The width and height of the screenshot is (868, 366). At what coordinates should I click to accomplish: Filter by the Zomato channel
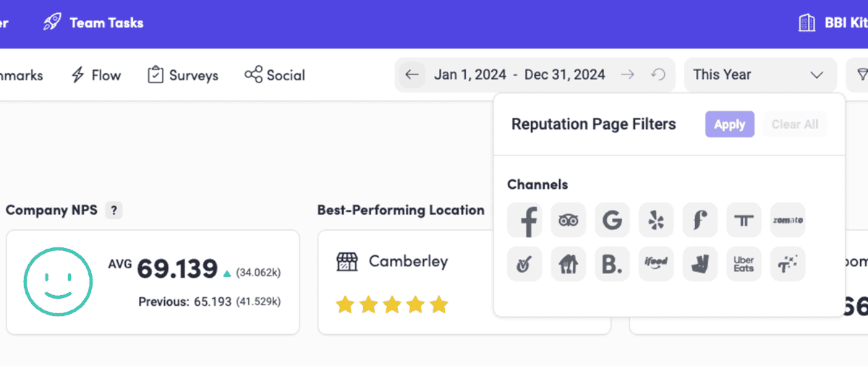[x=788, y=220]
